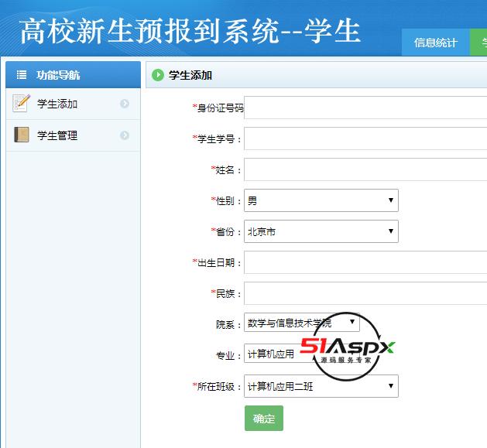The width and height of the screenshot is (487, 448).
Task: Open 学生管理 in the sidebar
Action: pos(74,135)
